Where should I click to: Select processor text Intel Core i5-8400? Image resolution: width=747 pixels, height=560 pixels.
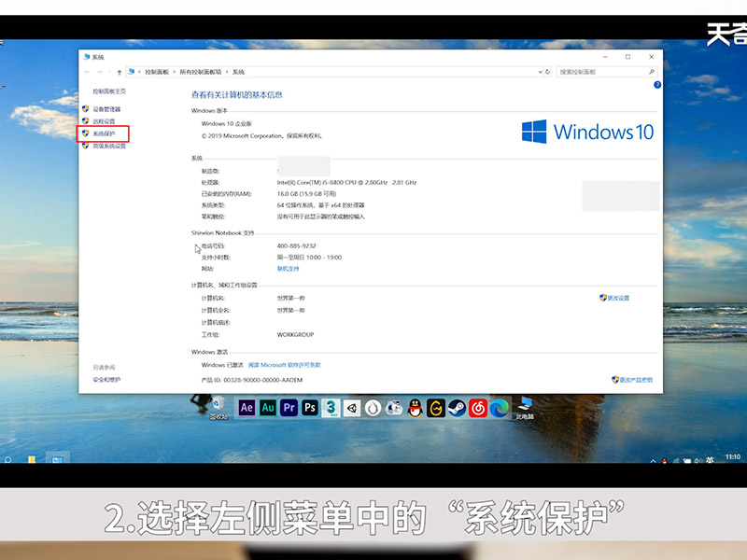346,182
